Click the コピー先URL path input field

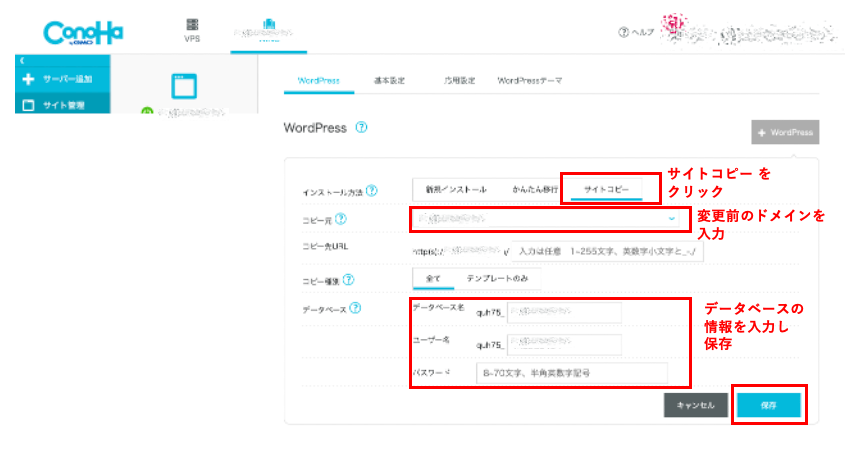[607, 251]
